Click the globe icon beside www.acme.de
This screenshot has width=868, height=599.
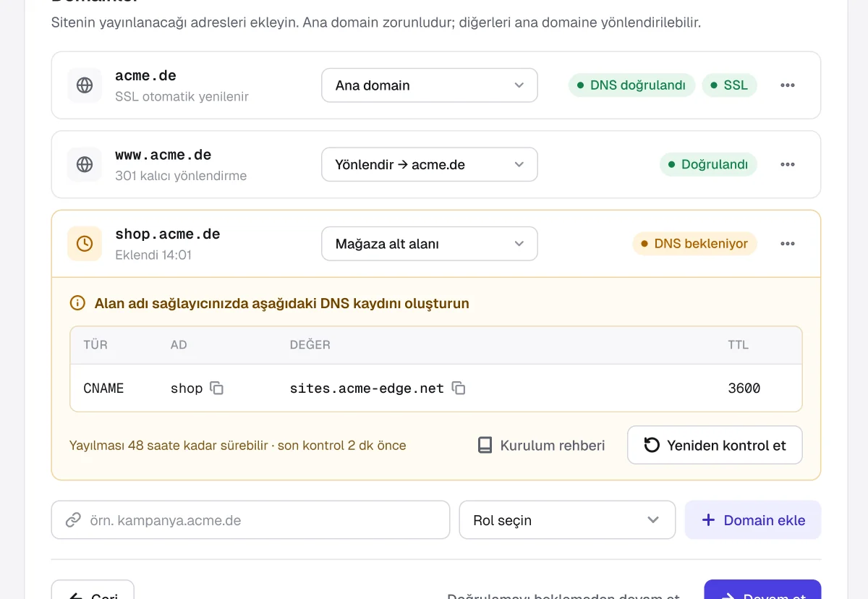[85, 165]
